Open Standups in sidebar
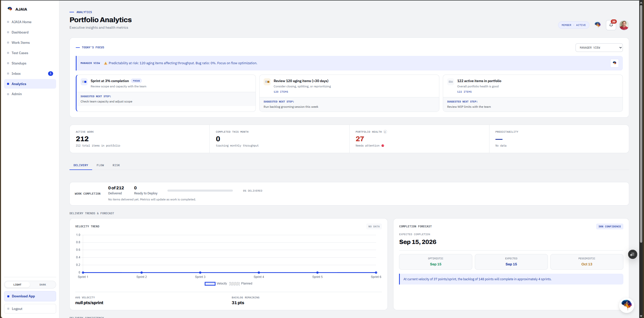 30,63
